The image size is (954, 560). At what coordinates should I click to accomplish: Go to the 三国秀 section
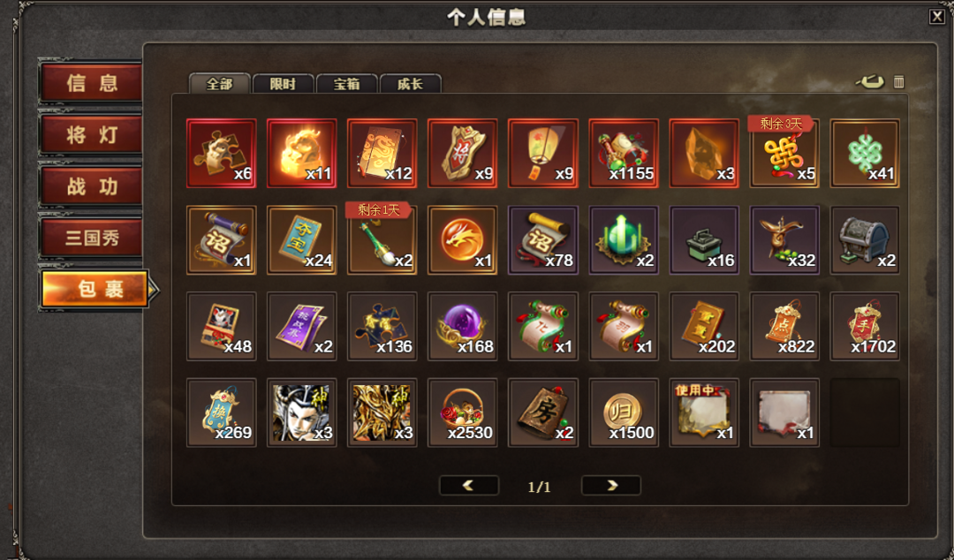[91, 238]
